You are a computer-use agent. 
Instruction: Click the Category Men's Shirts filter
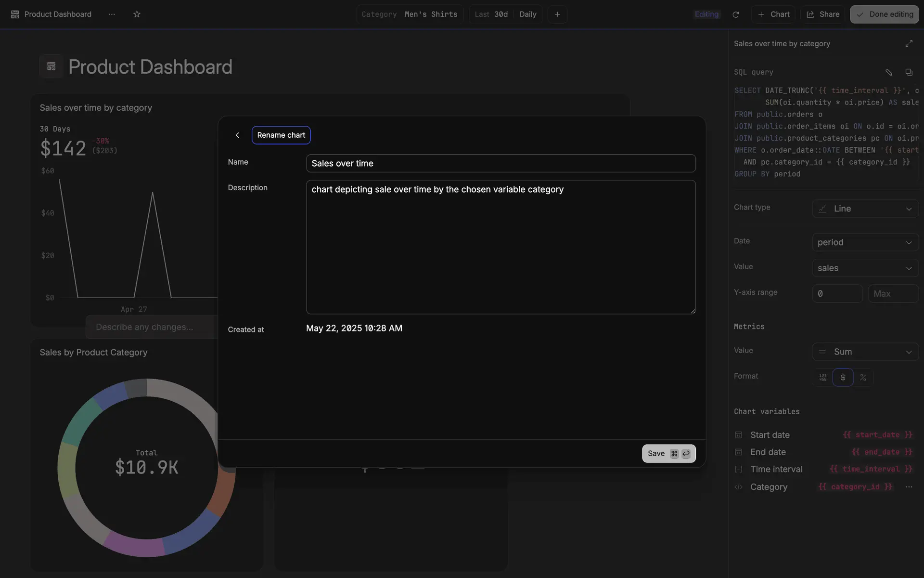pos(410,14)
